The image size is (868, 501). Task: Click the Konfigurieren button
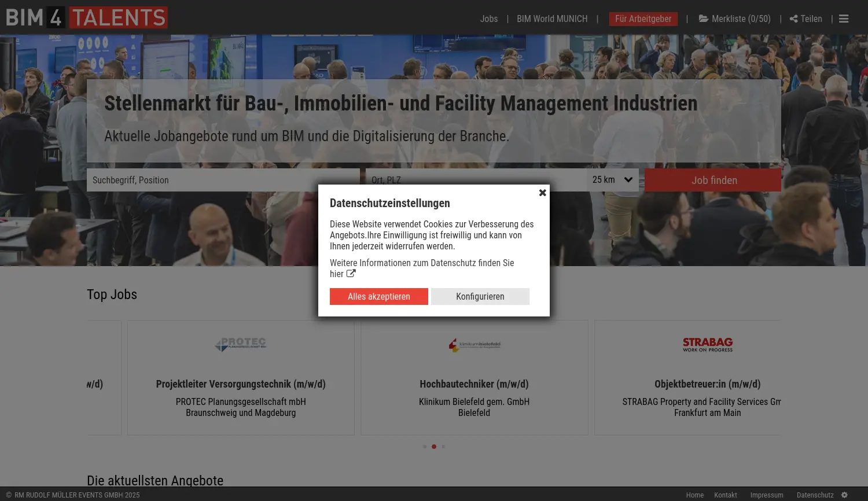pyautogui.click(x=480, y=296)
